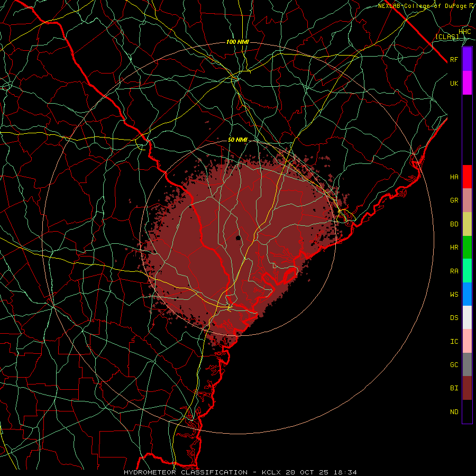
Task: Click the '[CLAS]' legend header text
Action: 447,36
